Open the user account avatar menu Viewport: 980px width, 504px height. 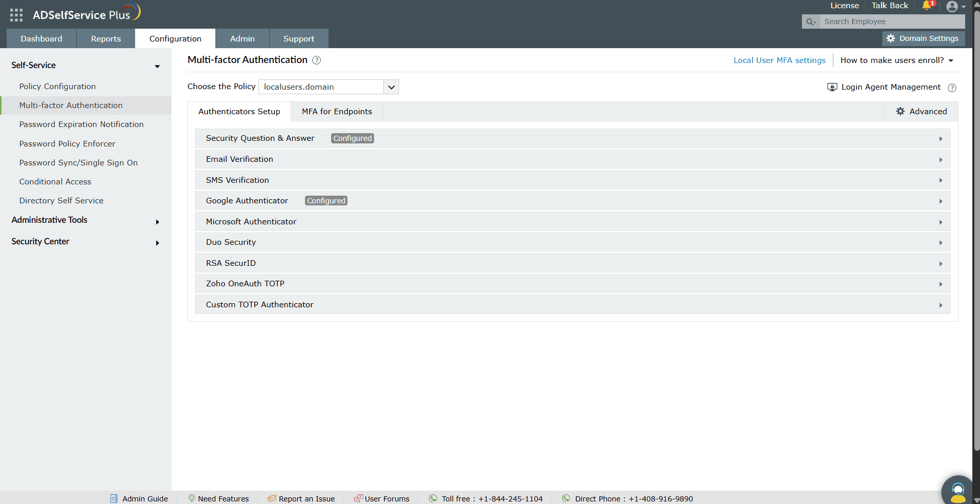tap(955, 7)
